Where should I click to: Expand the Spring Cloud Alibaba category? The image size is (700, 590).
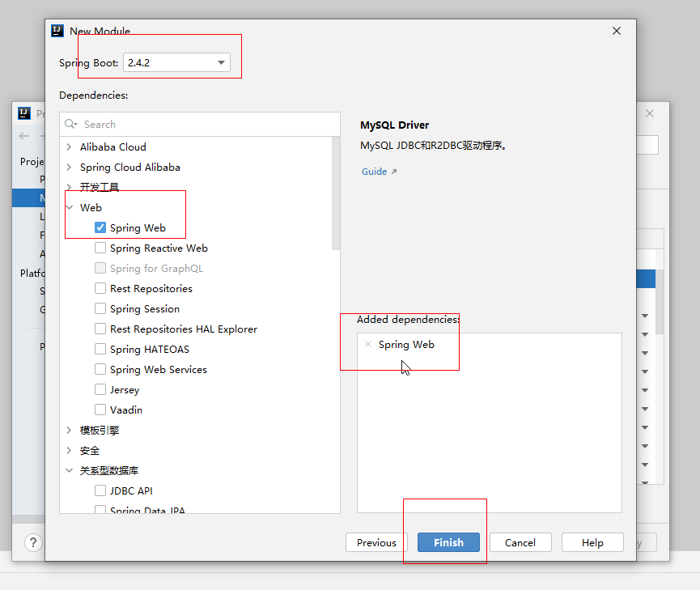click(x=69, y=167)
